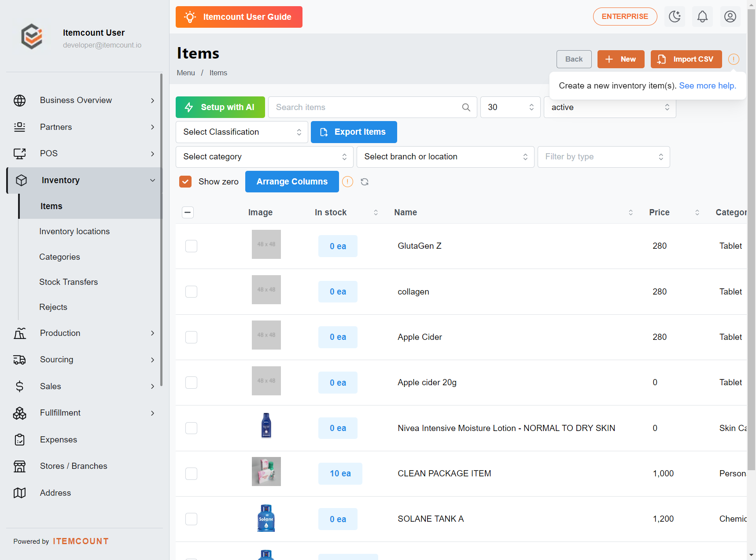Click the Address map icon
Screen dimensions: 756x560
pos(19,493)
